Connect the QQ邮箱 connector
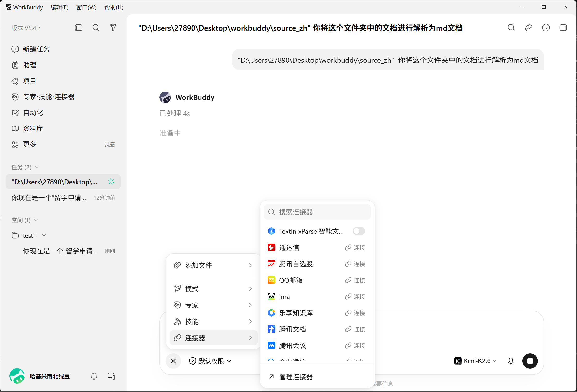This screenshot has height=392, width=577. point(355,280)
